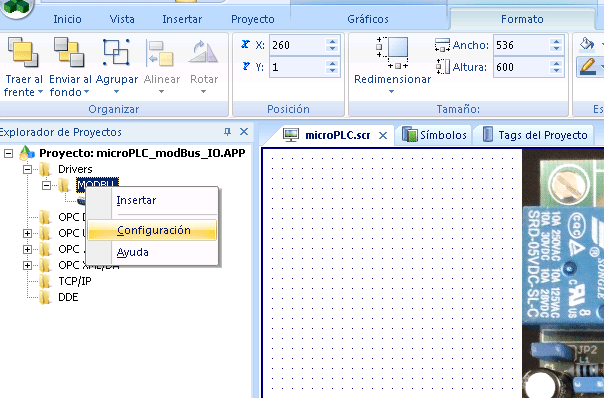Click the Agrupar icon
Image resolution: width=604 pixels, height=398 pixels.
116,52
